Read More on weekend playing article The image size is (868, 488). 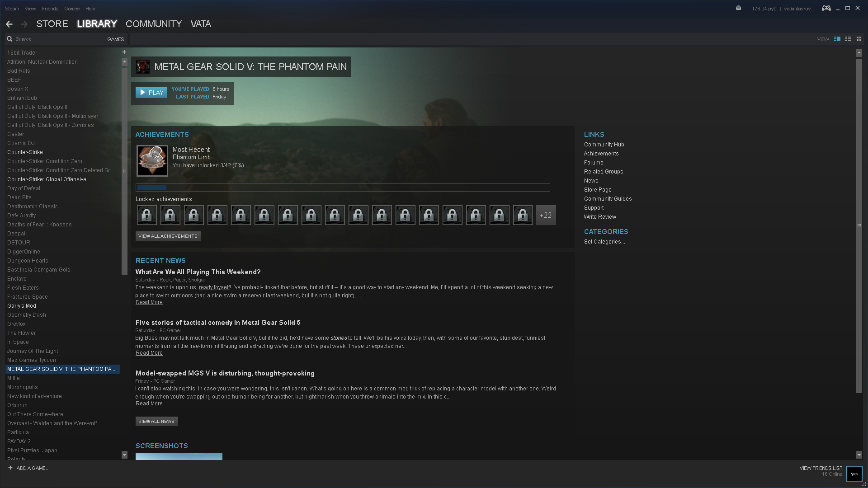[x=149, y=302]
